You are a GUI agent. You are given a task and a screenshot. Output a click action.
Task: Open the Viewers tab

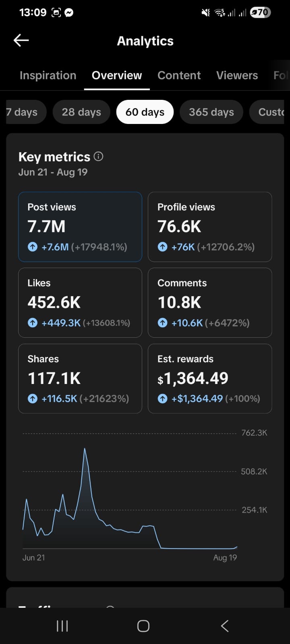pyautogui.click(x=237, y=75)
